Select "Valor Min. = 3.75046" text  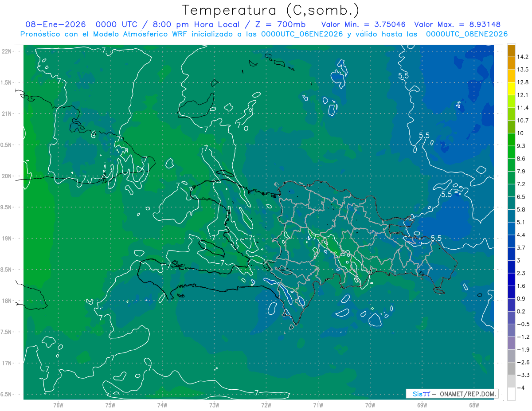pos(364,24)
